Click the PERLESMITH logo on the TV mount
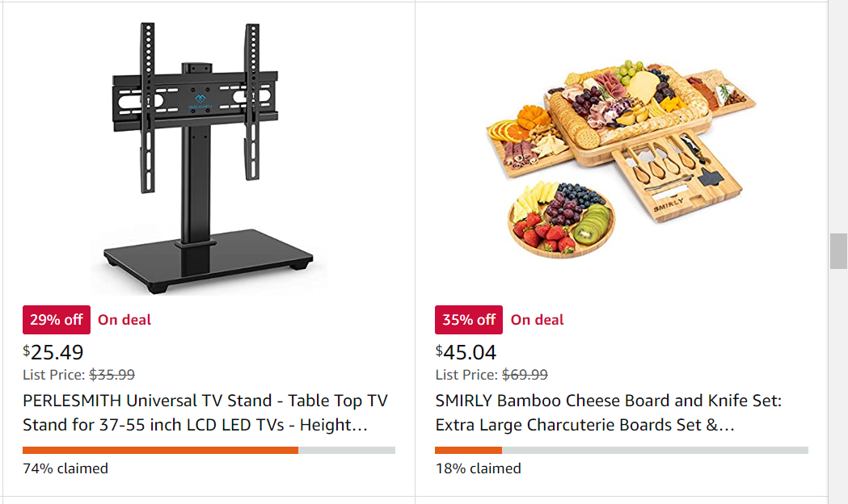 point(198,103)
